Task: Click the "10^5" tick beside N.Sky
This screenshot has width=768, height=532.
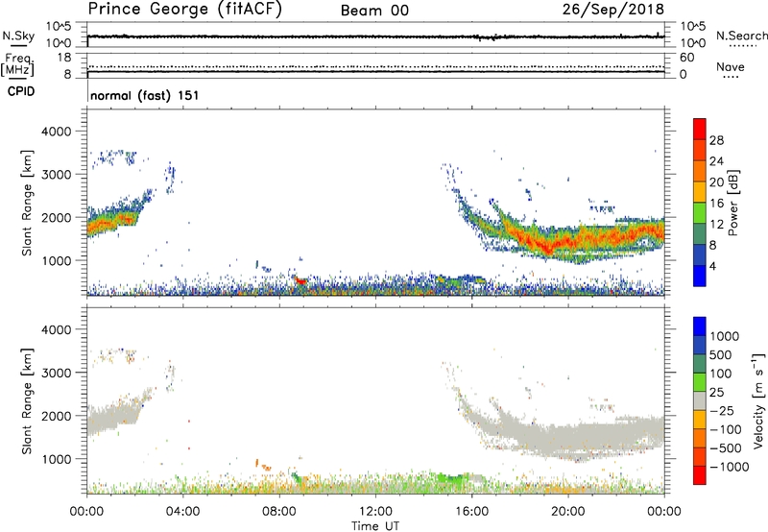Action: (59, 26)
